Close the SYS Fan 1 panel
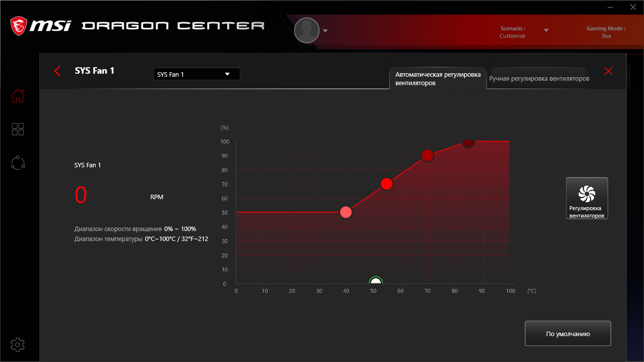 (608, 71)
